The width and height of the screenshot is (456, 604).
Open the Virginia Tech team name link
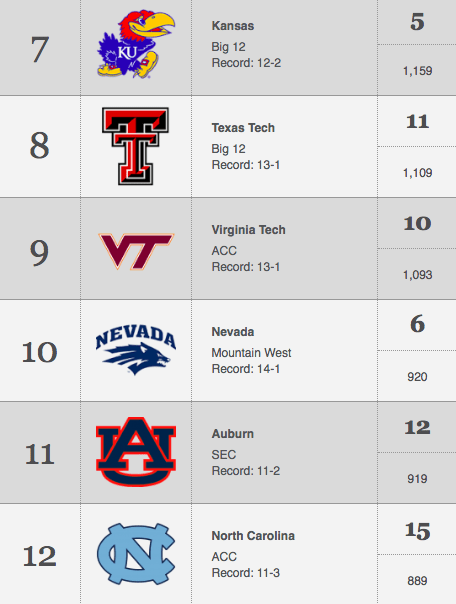pyautogui.click(x=248, y=230)
